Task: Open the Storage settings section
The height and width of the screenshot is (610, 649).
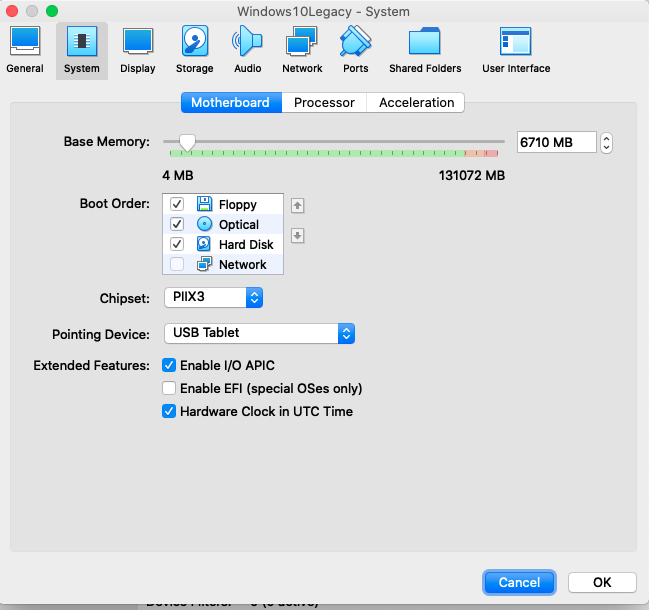Action: coord(195,50)
